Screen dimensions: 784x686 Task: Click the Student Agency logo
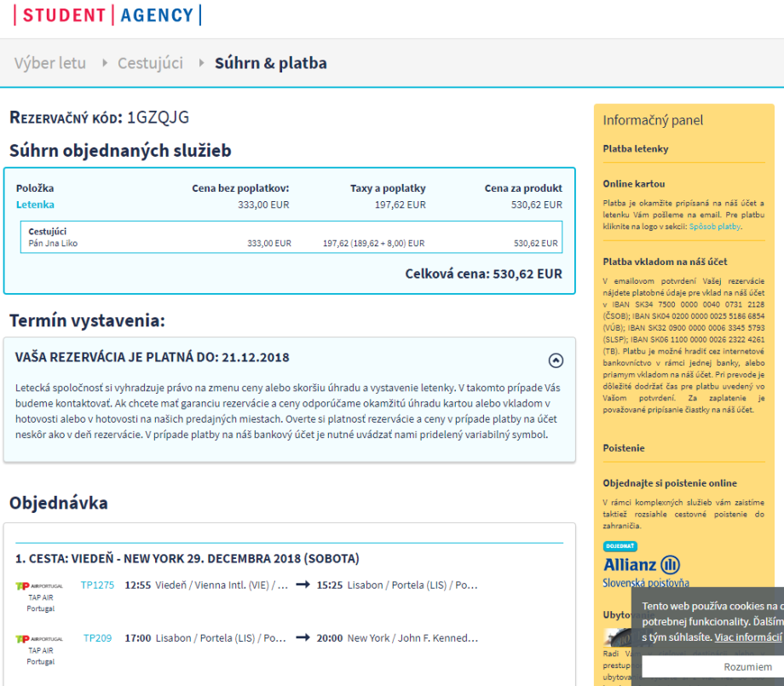(x=107, y=15)
